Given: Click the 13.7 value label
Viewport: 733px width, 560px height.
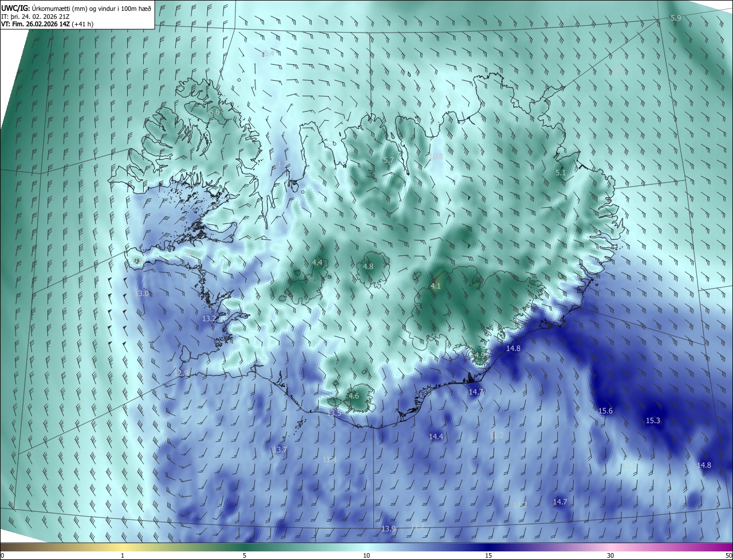Looking at the screenshot, I should pyautogui.click(x=279, y=450).
